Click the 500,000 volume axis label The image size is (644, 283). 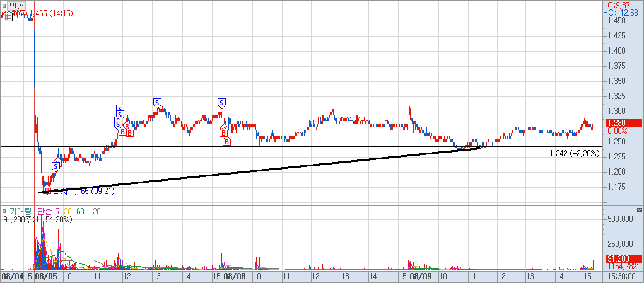620,219
